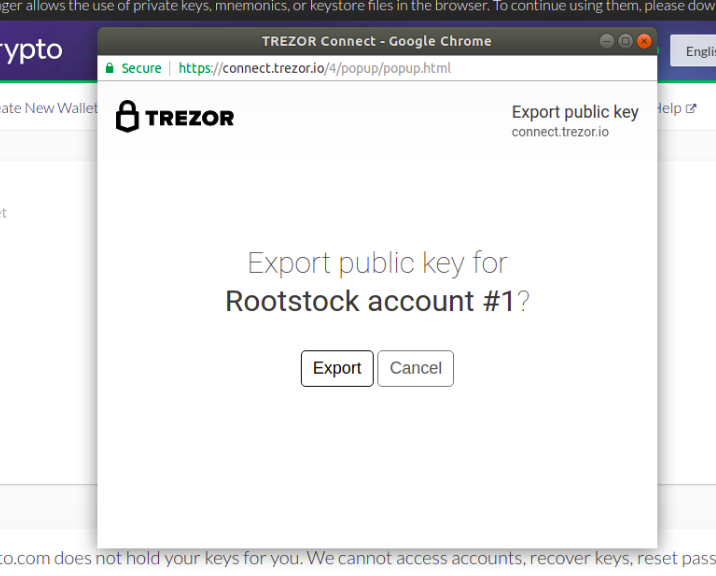Click the Cancel button
716x576 pixels.
tap(416, 368)
